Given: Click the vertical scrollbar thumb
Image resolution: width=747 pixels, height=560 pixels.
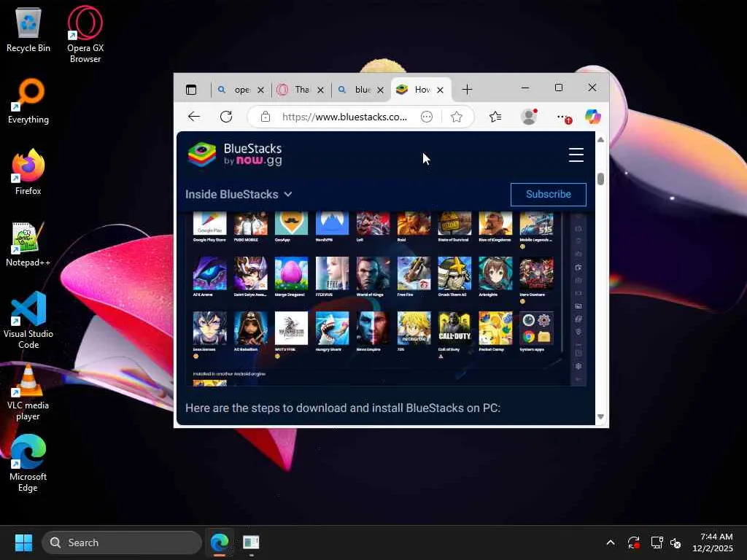Looking at the screenshot, I should point(601,179).
